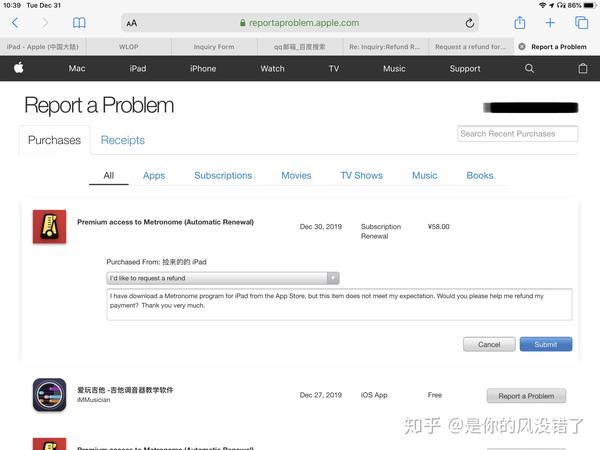Open the iPad menu in the nav bar
Screen dimensions: 600x450
click(x=138, y=68)
